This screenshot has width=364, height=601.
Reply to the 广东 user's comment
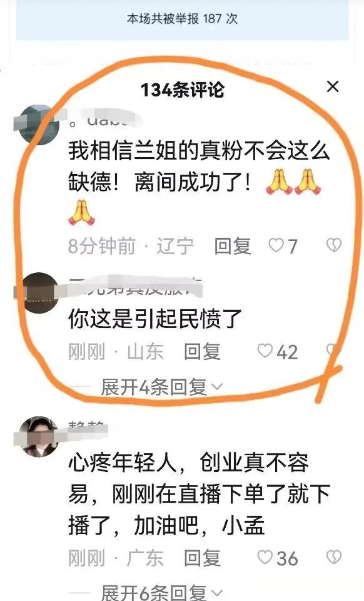[x=202, y=558]
